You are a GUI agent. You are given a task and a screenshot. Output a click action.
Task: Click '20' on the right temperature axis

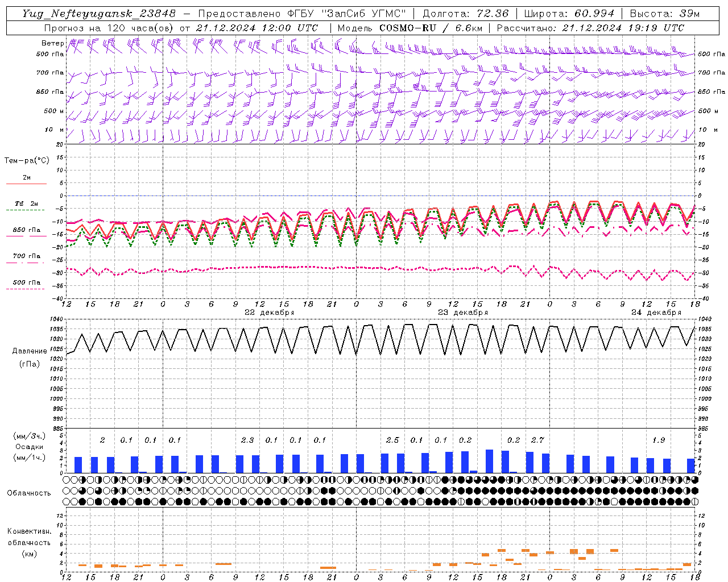click(x=701, y=144)
